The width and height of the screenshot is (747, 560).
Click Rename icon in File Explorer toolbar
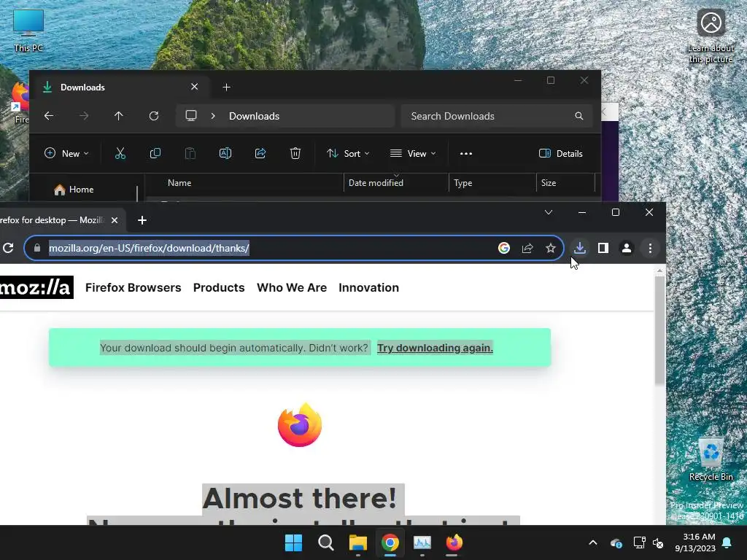225,153
